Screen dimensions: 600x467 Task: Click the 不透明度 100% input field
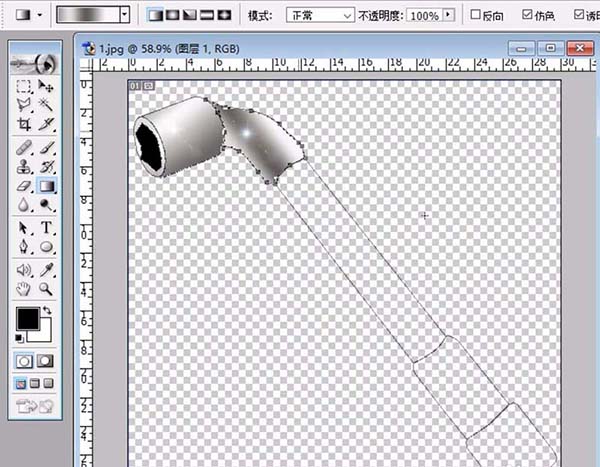424,16
